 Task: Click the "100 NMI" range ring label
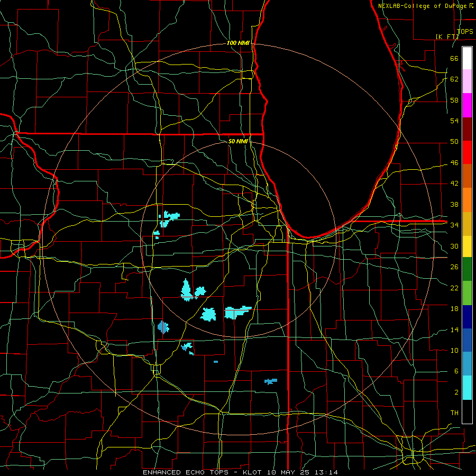[238, 43]
